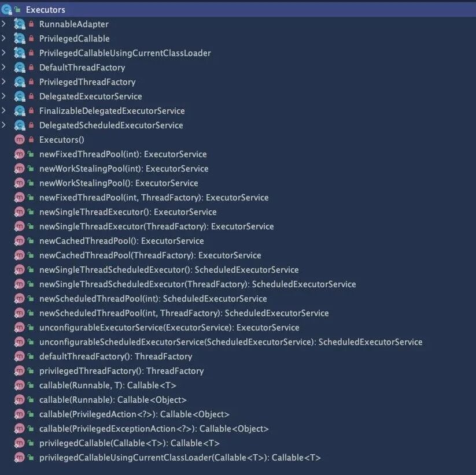Expand FinalizableDelegatedExecutorService tree arrow
476x475 pixels.
tap(5, 111)
